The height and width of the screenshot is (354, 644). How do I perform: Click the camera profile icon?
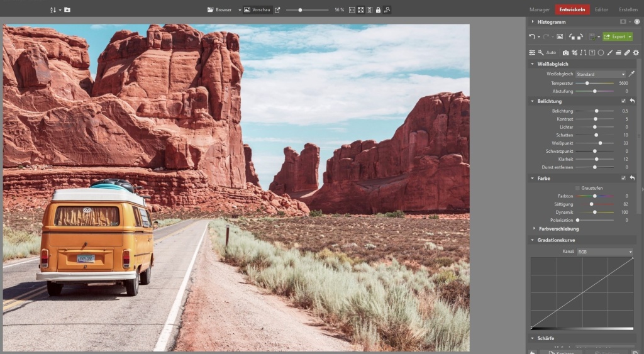coord(565,53)
